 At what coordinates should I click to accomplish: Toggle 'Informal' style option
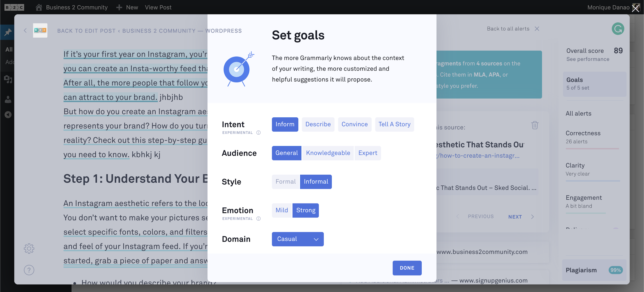[315, 181]
